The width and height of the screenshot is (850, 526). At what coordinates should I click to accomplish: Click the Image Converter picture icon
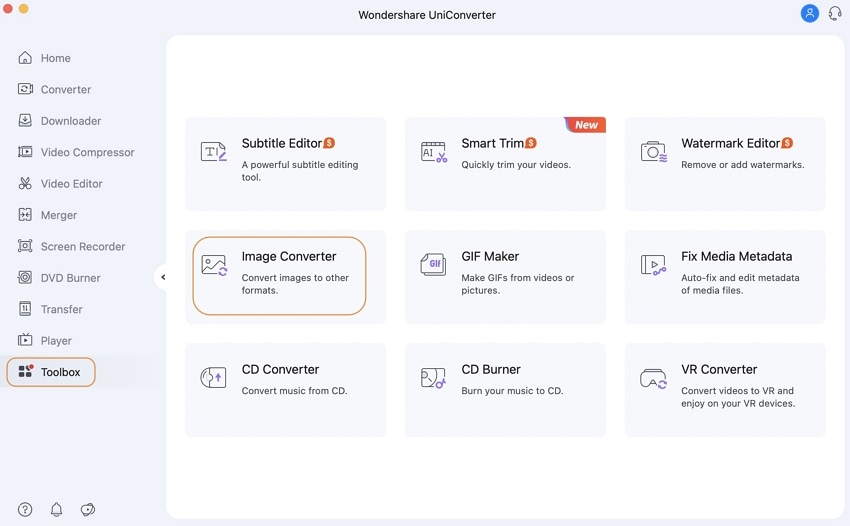pyautogui.click(x=214, y=265)
